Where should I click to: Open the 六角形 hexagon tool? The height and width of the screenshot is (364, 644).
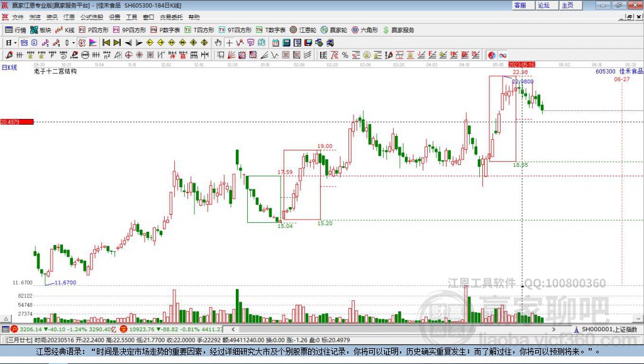(x=365, y=30)
